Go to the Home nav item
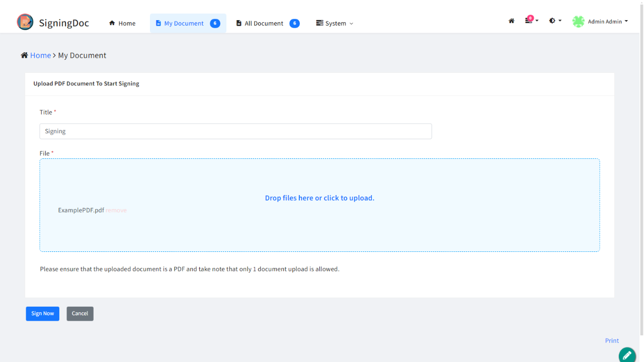This screenshot has height=362, width=644. point(122,23)
